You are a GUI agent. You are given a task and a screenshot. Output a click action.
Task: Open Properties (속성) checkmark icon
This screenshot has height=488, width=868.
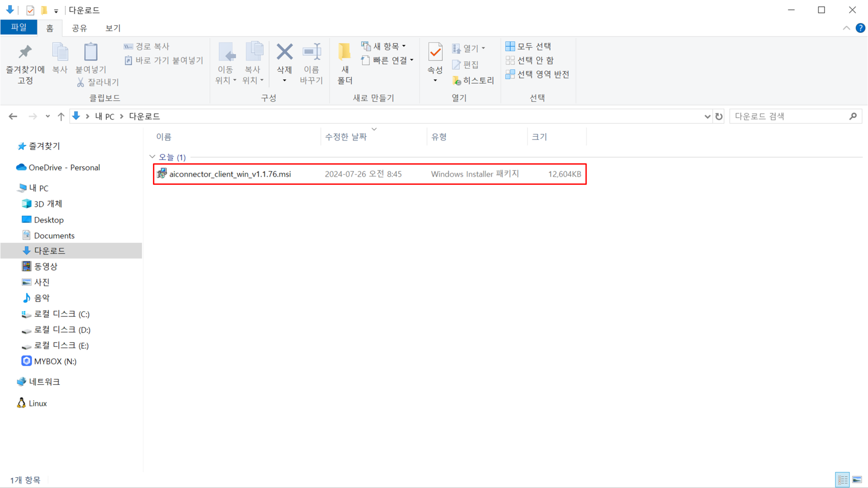click(x=435, y=52)
